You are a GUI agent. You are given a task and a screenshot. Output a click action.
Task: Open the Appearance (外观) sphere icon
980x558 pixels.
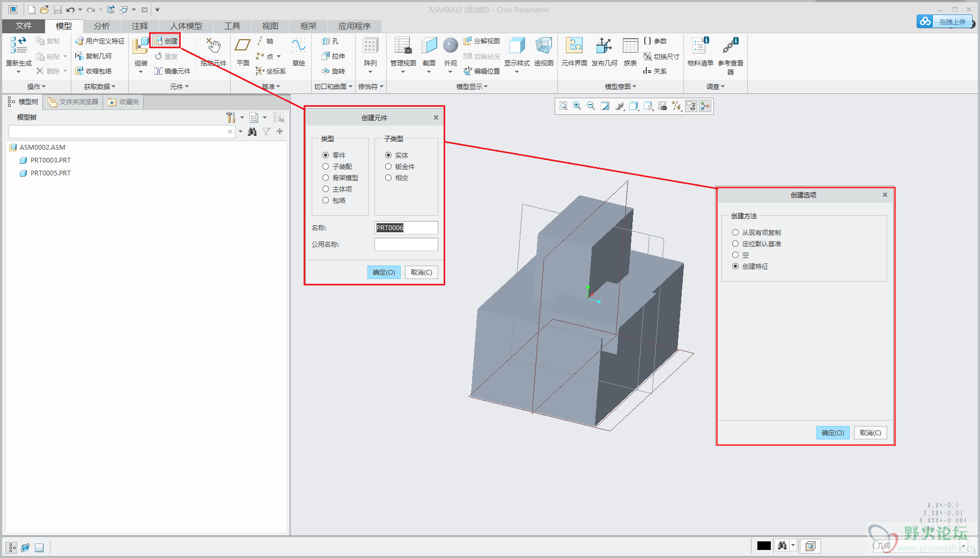point(451,46)
